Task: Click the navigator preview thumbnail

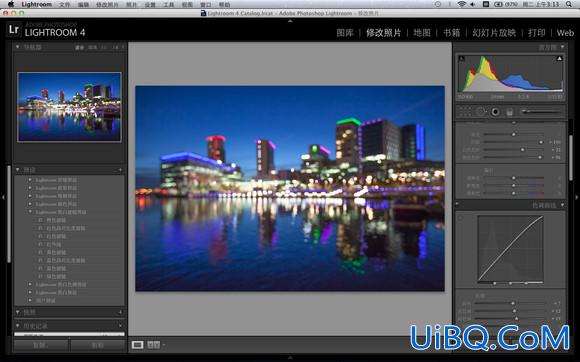Action: click(x=69, y=107)
